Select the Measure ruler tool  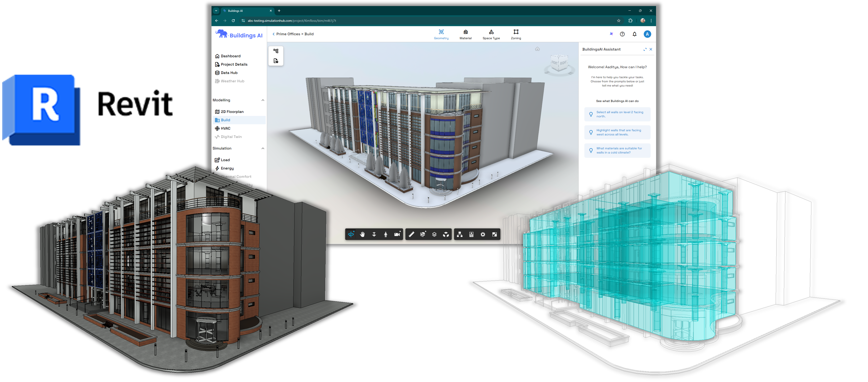pyautogui.click(x=411, y=234)
